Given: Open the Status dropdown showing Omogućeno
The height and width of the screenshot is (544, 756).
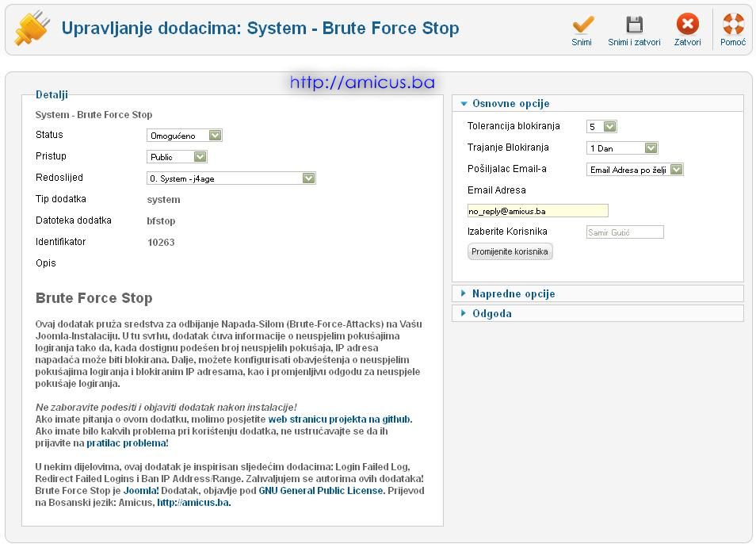Looking at the screenshot, I should (184, 136).
